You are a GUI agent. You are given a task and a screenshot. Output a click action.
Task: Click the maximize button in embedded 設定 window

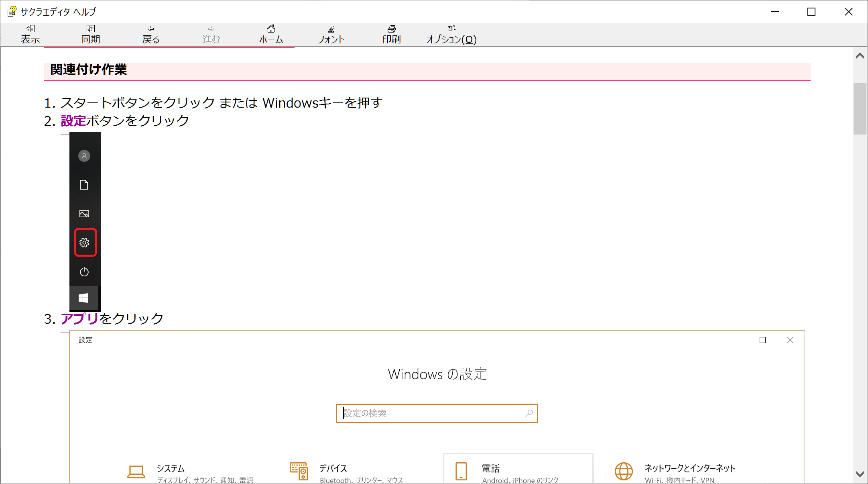[763, 340]
